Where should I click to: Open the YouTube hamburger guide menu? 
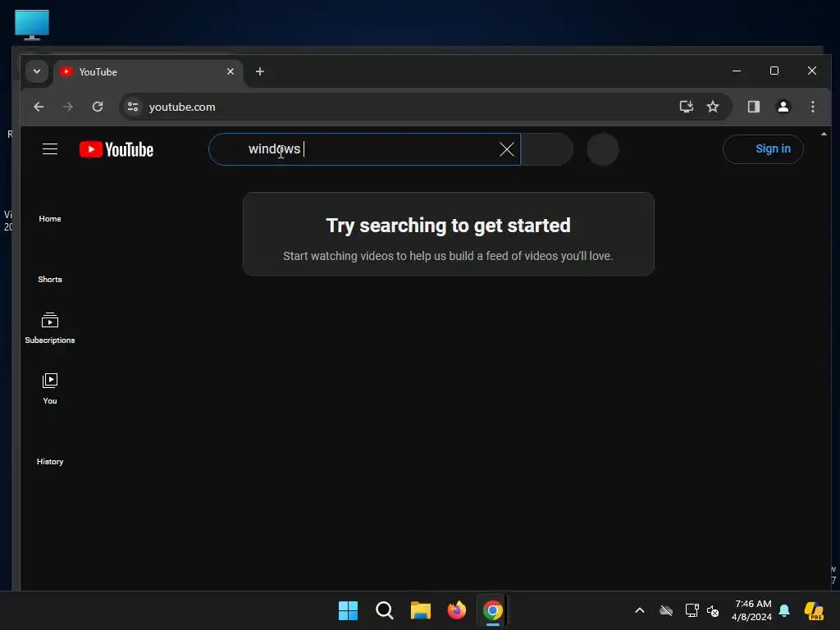[x=50, y=149]
